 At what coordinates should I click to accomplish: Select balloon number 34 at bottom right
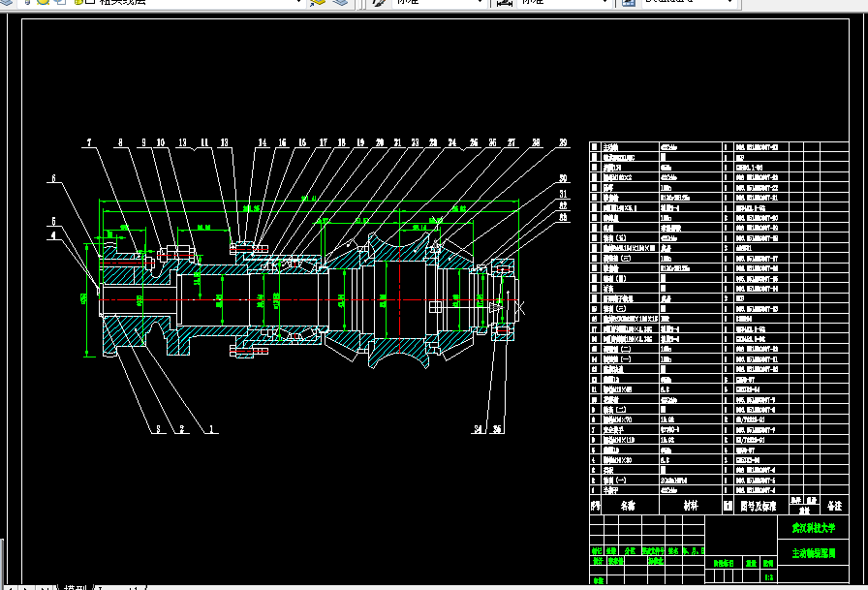(x=478, y=429)
